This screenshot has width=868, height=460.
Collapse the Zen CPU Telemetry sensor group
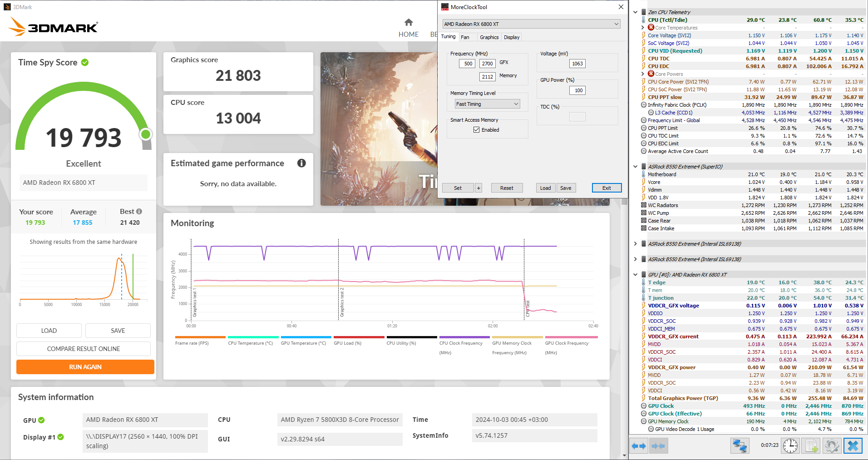click(x=635, y=12)
